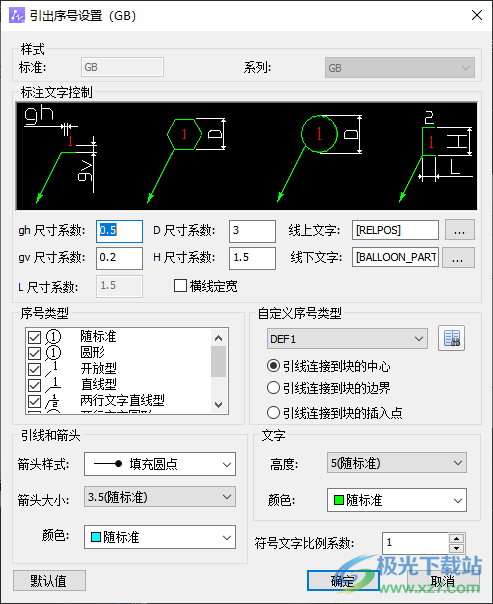Image resolution: width=493 pixels, height=604 pixels.
Task: Click the 序号类型 list scroll down arrow
Action: [218, 404]
